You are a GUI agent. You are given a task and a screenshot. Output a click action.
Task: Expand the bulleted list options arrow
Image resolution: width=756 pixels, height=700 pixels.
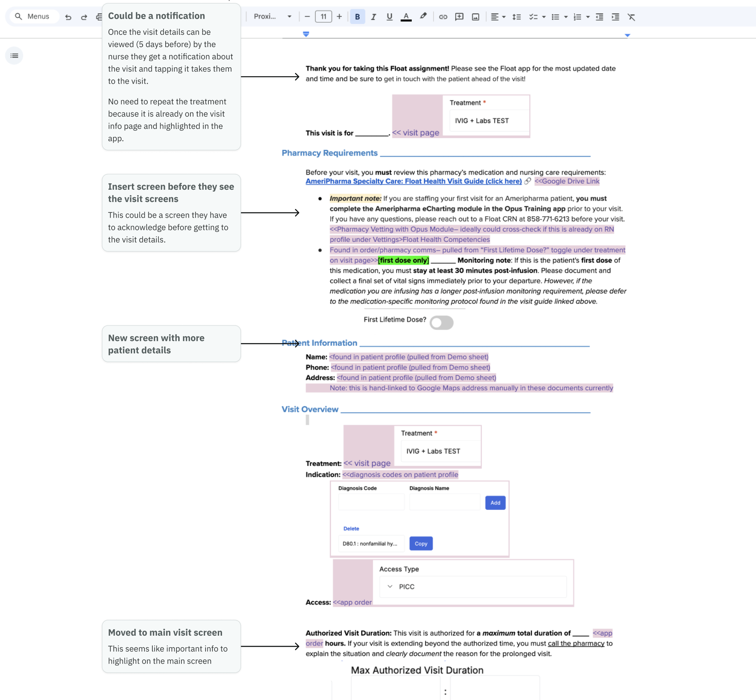pyautogui.click(x=566, y=17)
